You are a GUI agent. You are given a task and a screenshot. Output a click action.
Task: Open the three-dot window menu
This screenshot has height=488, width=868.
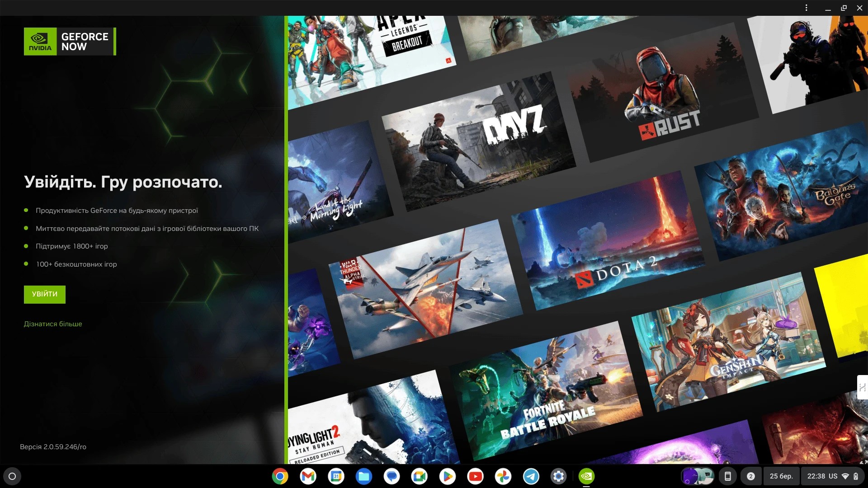pos(806,8)
